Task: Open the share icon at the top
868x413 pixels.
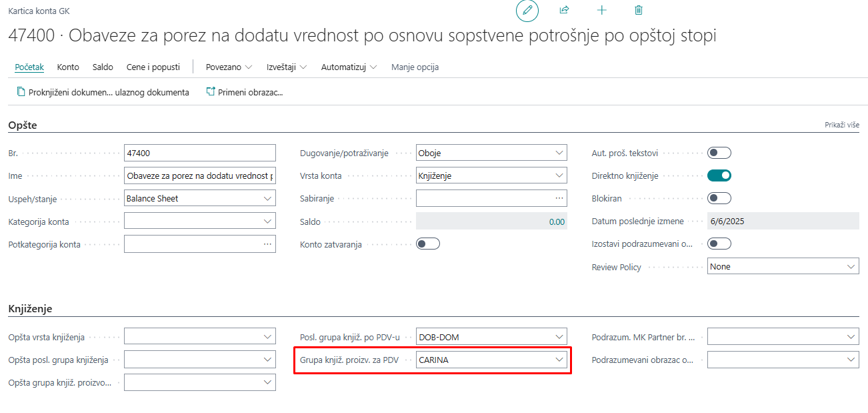Action: coord(564,10)
